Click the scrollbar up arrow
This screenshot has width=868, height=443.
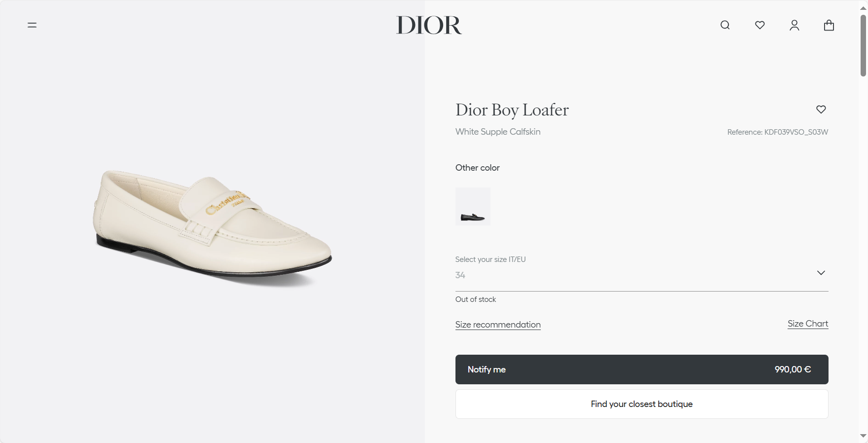863,7
